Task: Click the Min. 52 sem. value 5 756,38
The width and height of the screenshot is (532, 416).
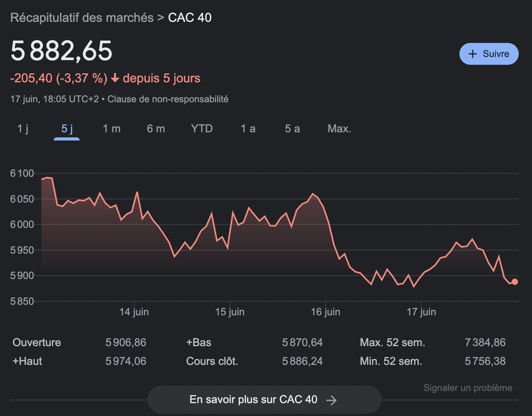Action: pos(485,361)
